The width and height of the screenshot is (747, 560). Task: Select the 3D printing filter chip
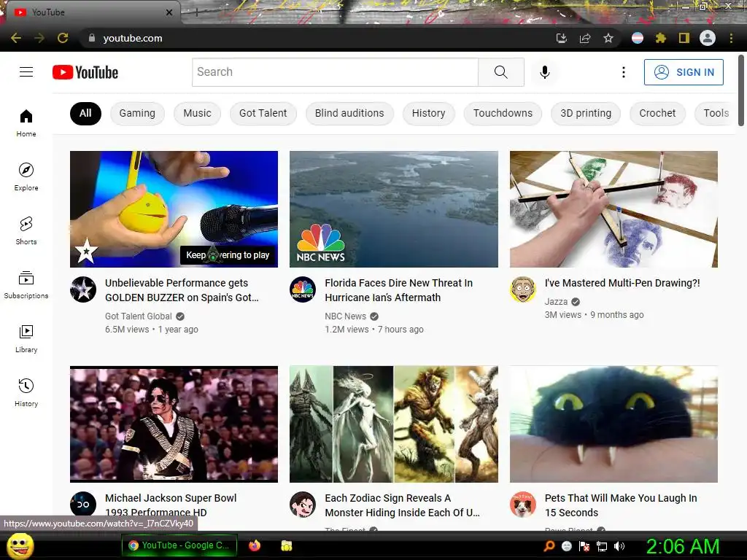click(586, 113)
